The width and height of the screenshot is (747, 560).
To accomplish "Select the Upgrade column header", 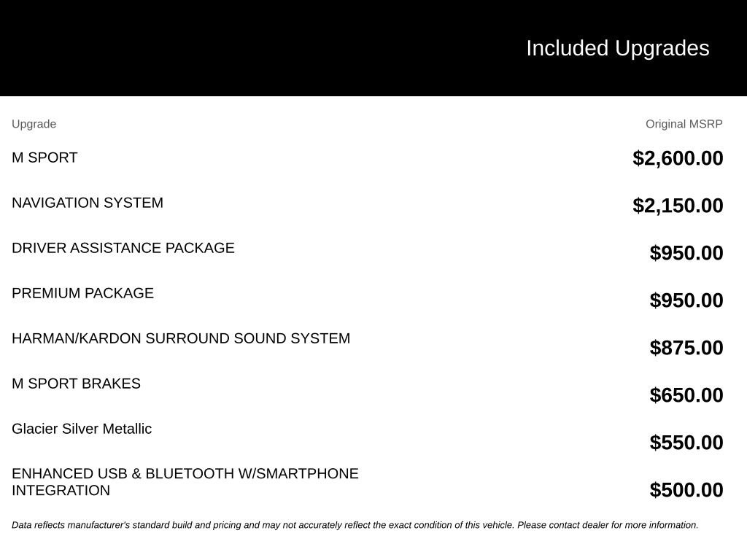I will click(x=34, y=124).
